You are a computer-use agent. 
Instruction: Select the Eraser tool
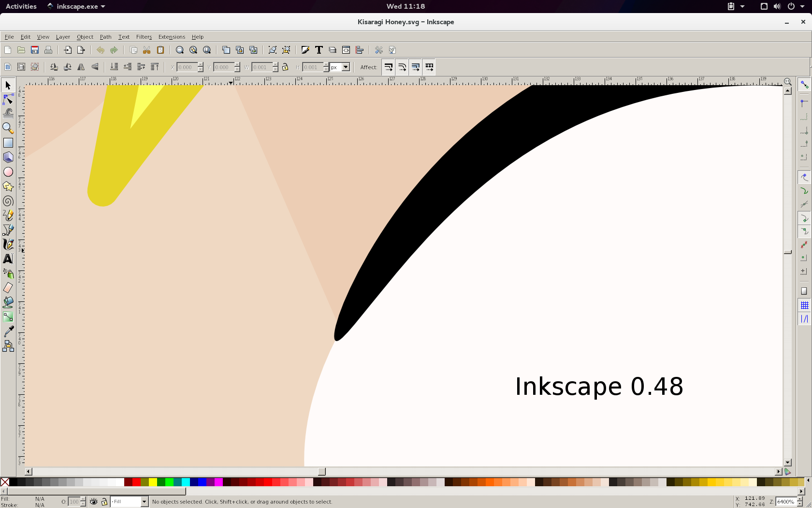tap(8, 288)
